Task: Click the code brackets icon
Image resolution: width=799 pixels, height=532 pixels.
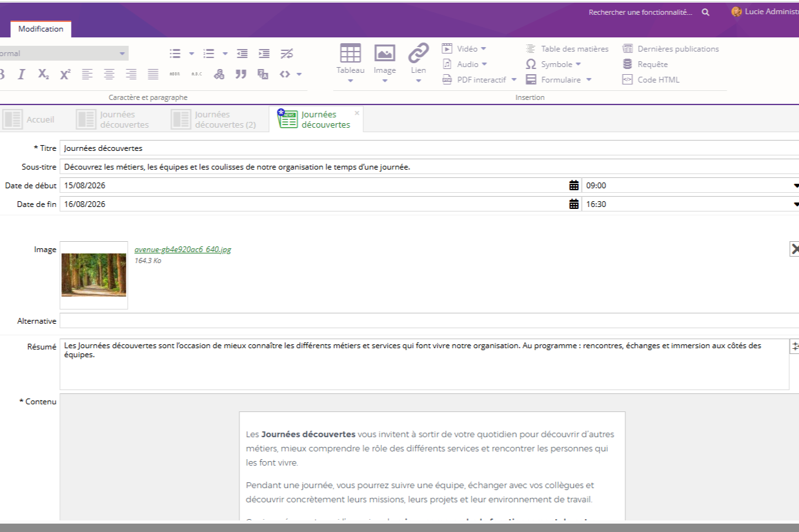Action: pos(285,75)
